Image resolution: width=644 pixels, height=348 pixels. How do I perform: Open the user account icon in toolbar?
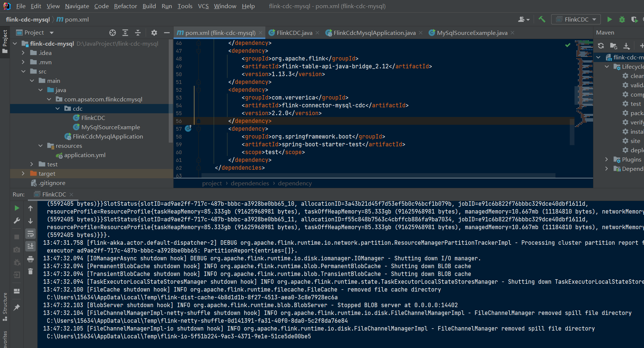click(524, 19)
